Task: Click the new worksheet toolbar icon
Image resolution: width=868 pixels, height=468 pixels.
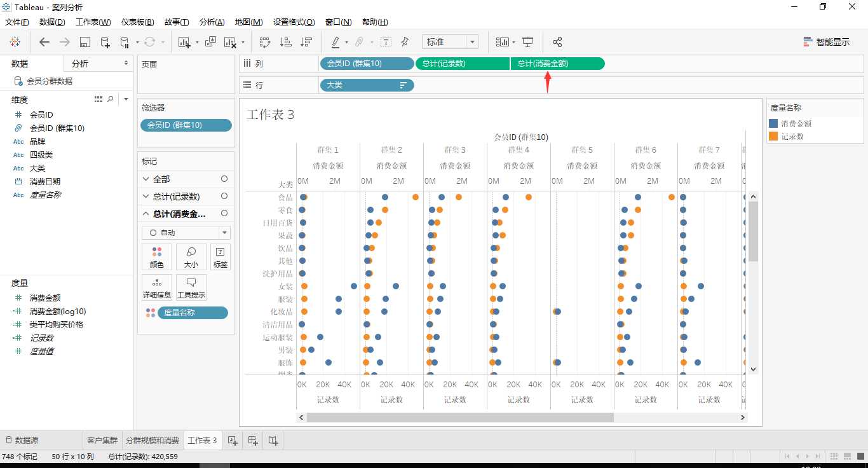Action: 185,42
